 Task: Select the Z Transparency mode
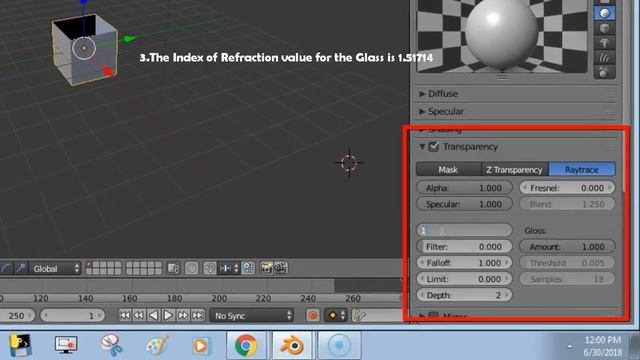click(515, 170)
